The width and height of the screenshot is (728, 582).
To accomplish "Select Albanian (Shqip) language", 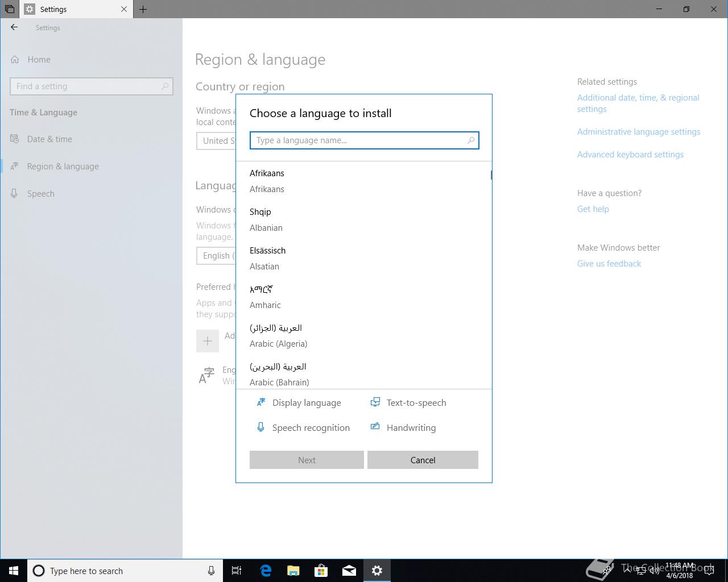I will [363, 219].
